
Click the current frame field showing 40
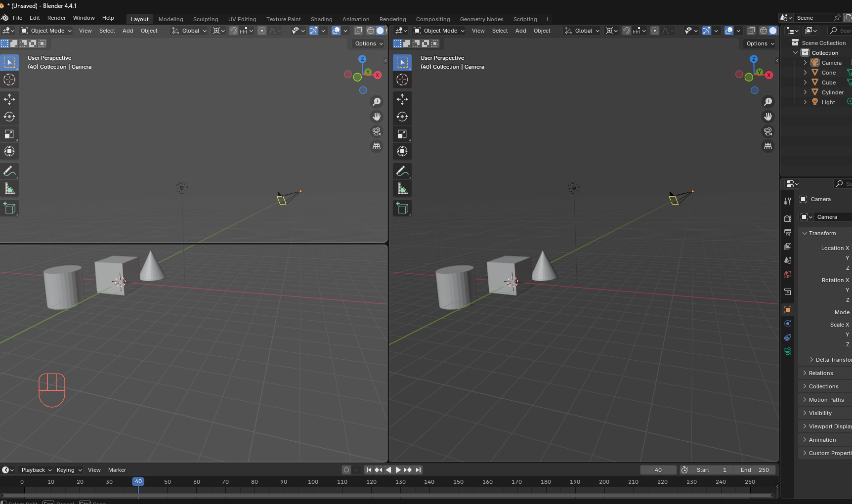point(658,470)
